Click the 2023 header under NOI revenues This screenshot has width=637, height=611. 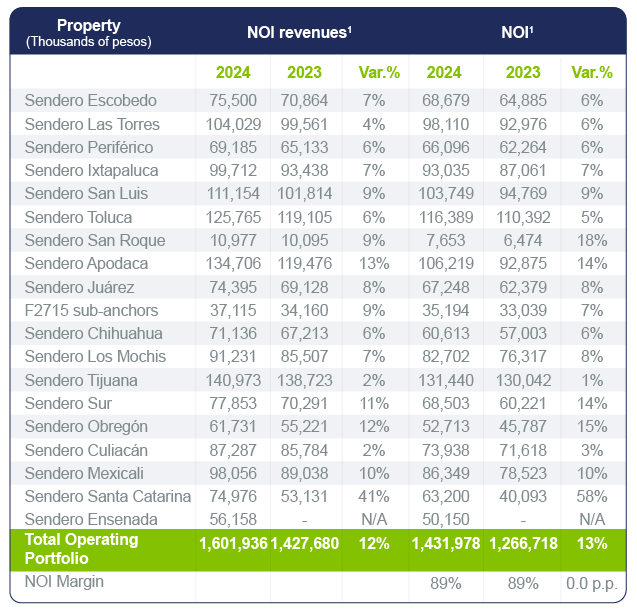click(304, 72)
